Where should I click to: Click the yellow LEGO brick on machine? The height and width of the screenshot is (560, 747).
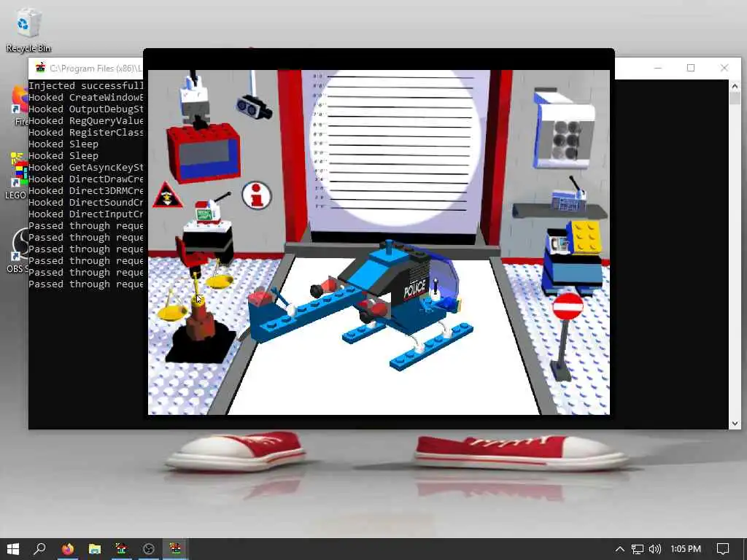click(586, 237)
